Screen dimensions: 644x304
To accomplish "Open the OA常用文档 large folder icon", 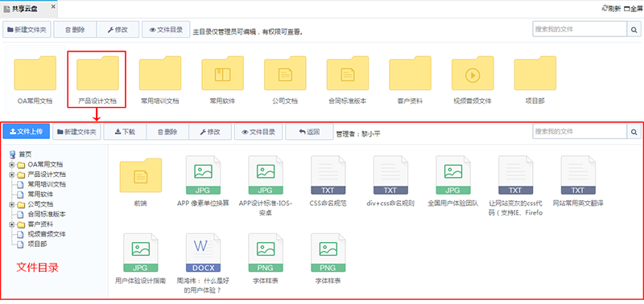I will click(x=35, y=72).
